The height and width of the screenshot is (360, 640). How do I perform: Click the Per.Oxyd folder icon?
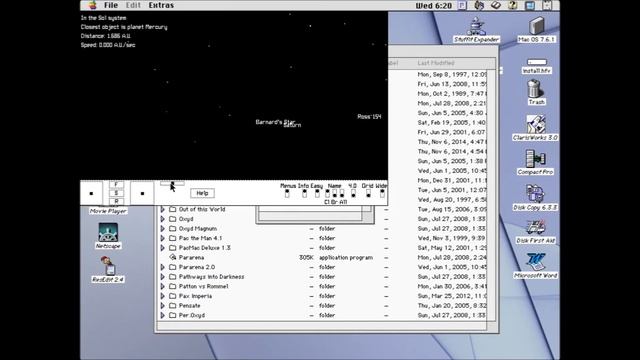(x=173, y=315)
